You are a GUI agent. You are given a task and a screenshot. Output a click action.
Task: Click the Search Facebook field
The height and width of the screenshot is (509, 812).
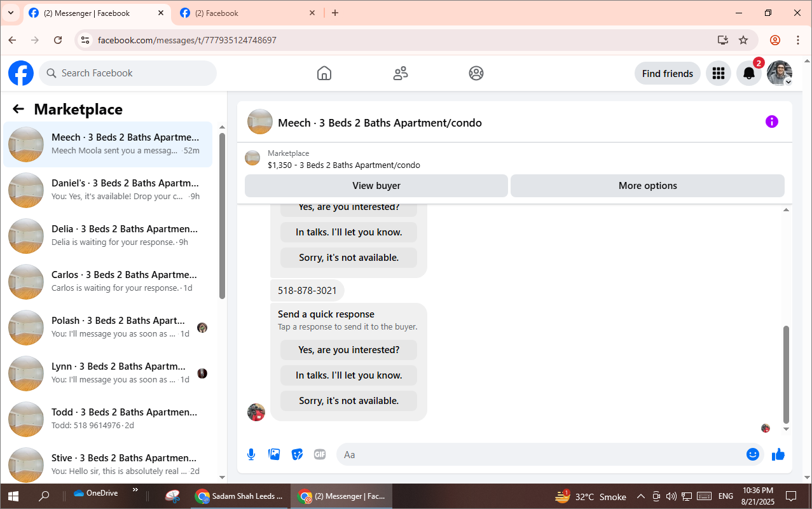point(128,73)
